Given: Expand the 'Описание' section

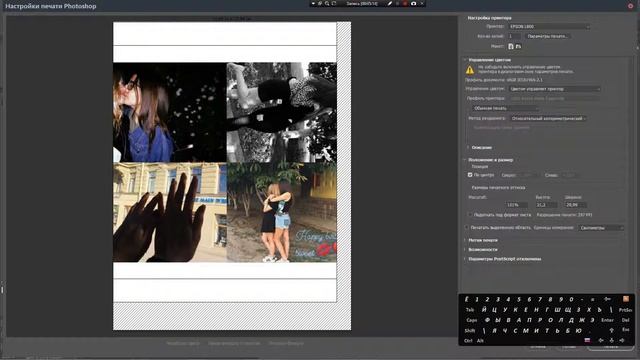Looking at the screenshot, I should coord(468,147).
